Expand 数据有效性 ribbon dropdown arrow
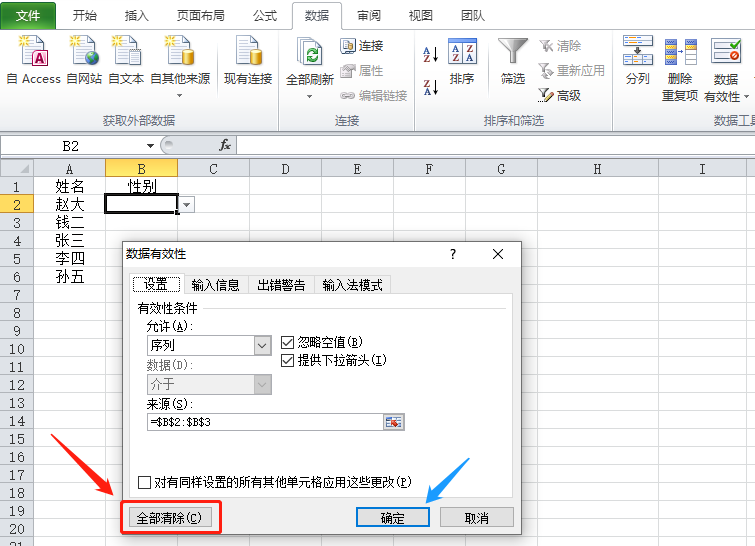The width and height of the screenshot is (755, 546). coord(746,97)
